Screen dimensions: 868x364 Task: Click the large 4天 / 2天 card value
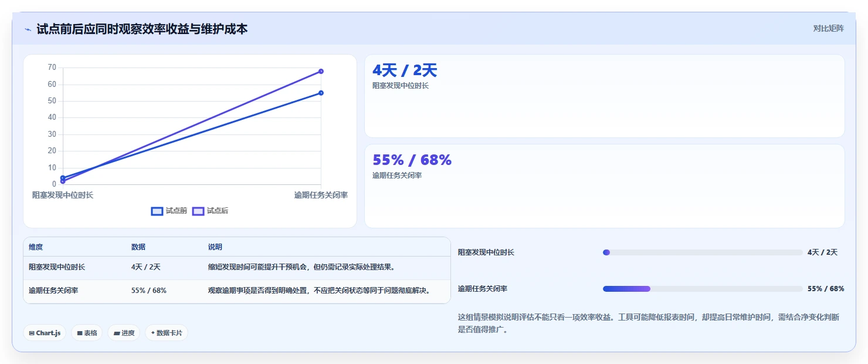coord(405,70)
